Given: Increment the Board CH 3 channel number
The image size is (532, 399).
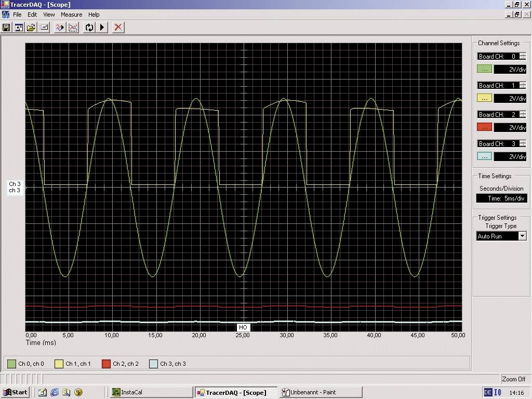Looking at the screenshot, I should 522,142.
